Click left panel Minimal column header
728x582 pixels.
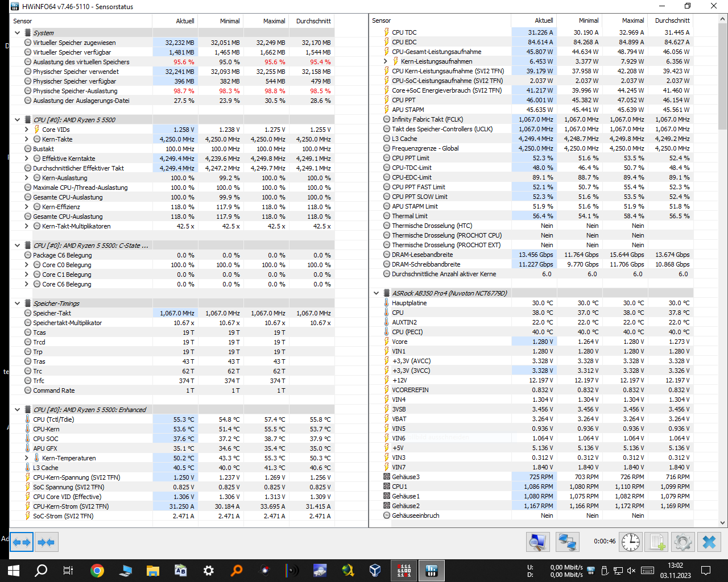click(x=220, y=21)
